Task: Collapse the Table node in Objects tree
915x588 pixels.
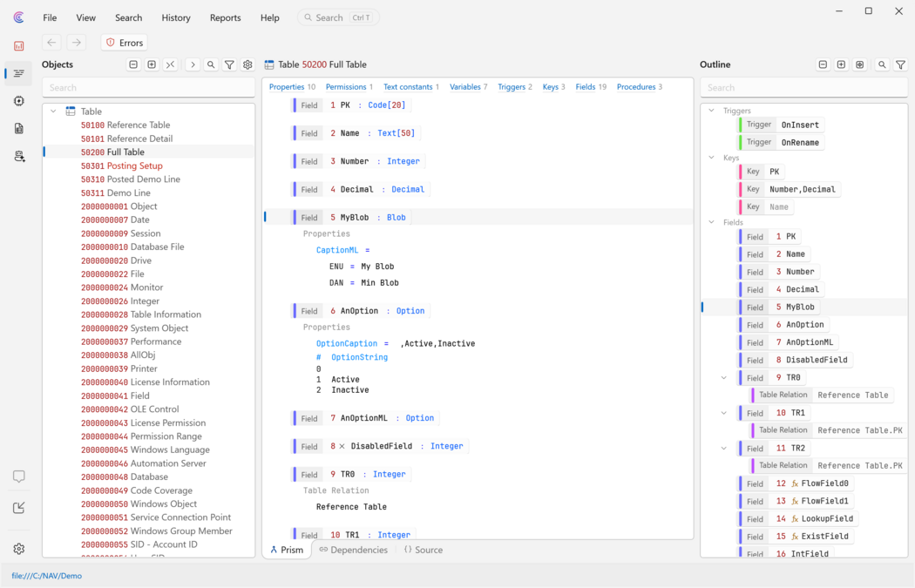Action: point(53,111)
